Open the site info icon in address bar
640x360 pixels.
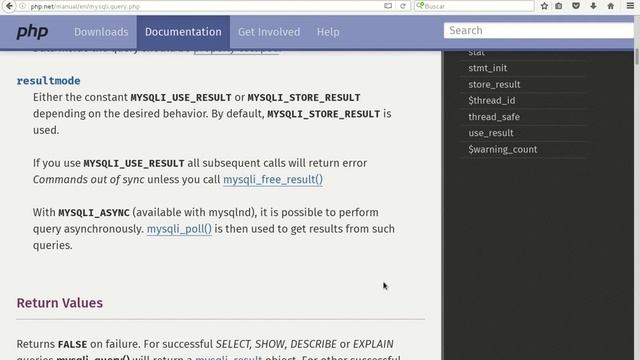coord(23,6)
